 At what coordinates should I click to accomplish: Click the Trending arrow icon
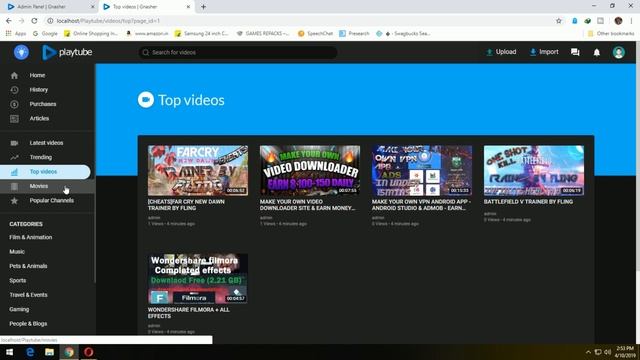(x=14, y=158)
